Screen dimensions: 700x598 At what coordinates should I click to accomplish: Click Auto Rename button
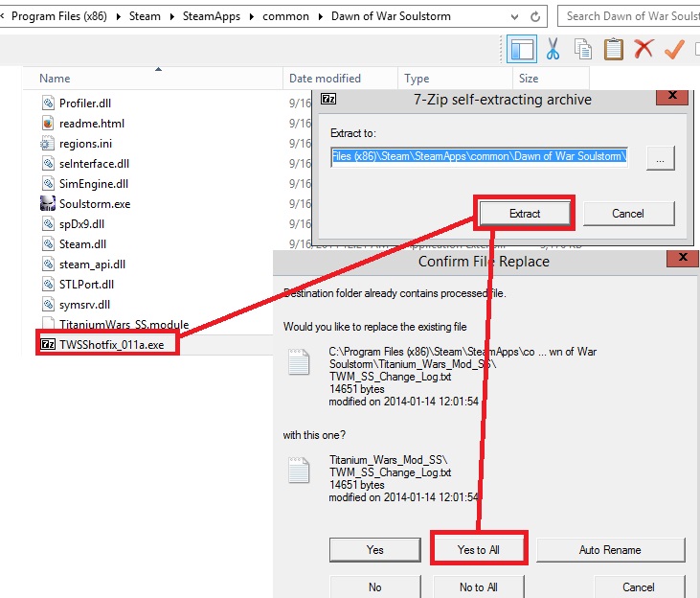[610, 550]
